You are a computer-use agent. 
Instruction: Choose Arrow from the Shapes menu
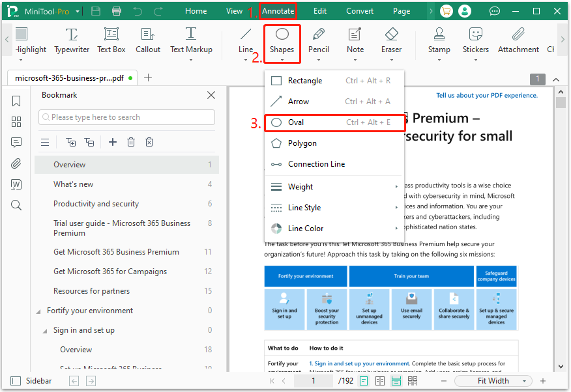pyautogui.click(x=334, y=102)
